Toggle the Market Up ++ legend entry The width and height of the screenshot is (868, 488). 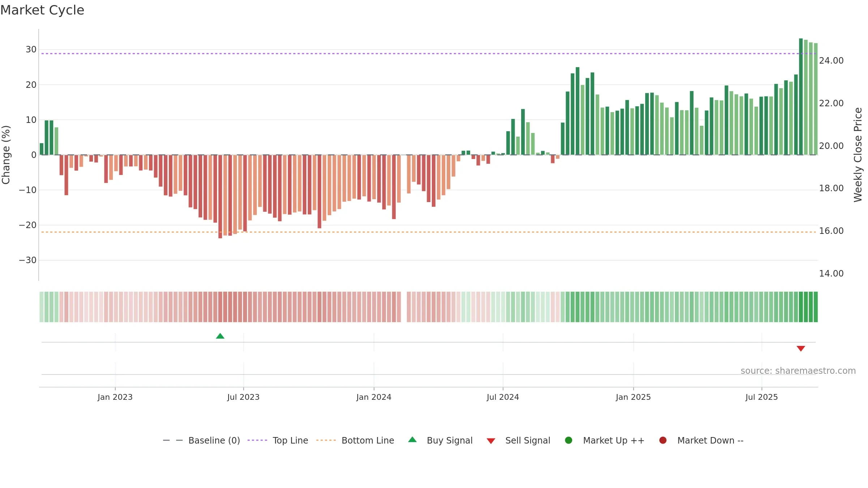pyautogui.click(x=604, y=440)
